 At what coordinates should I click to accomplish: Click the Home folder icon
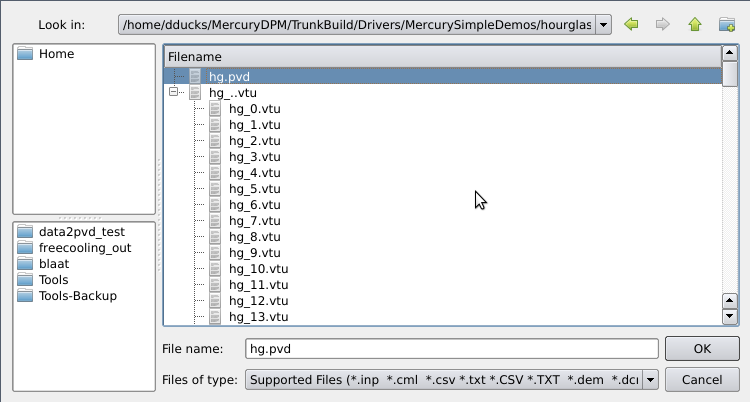(x=25, y=53)
